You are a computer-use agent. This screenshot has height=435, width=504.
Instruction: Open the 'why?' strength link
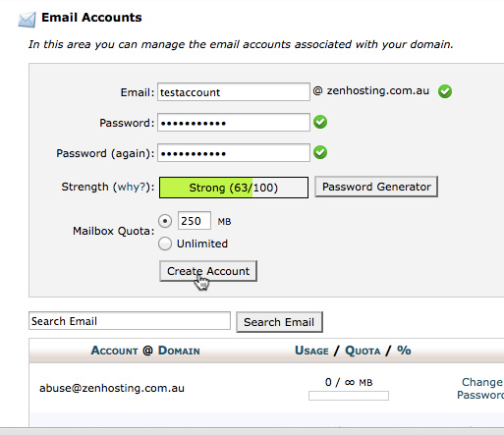[132, 187]
